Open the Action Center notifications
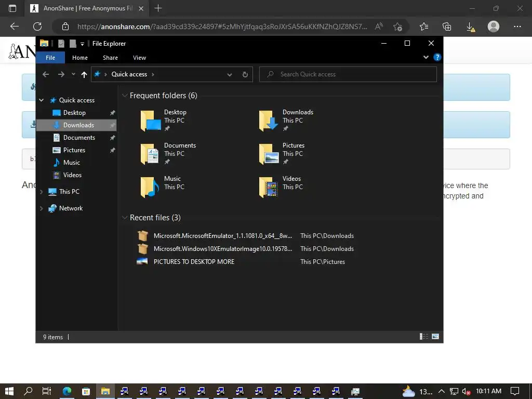Image resolution: width=532 pixels, height=399 pixels. coord(515,391)
